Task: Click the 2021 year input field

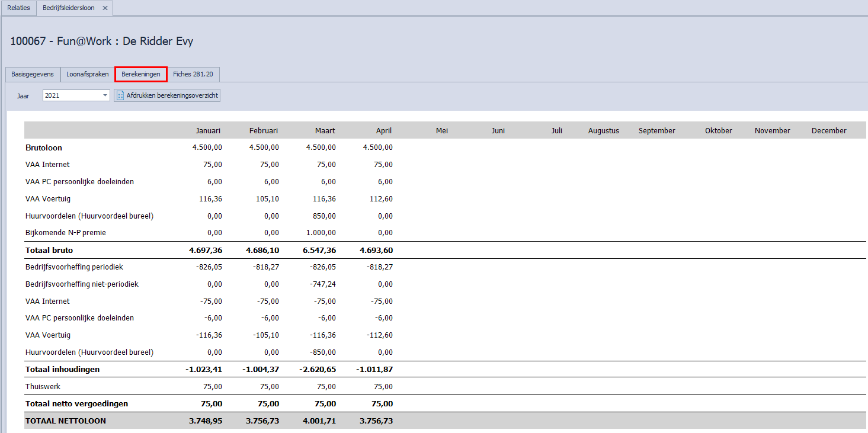Action: tap(71, 95)
